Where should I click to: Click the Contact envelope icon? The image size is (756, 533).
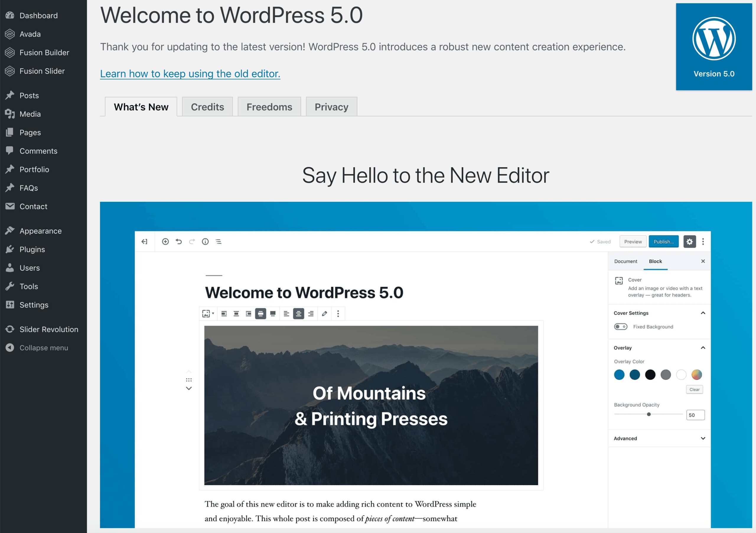[10, 206]
